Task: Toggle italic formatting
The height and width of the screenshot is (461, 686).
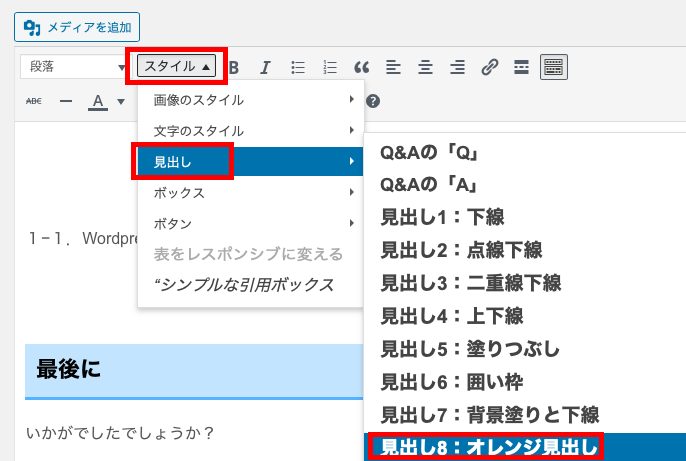Action: pyautogui.click(x=265, y=68)
